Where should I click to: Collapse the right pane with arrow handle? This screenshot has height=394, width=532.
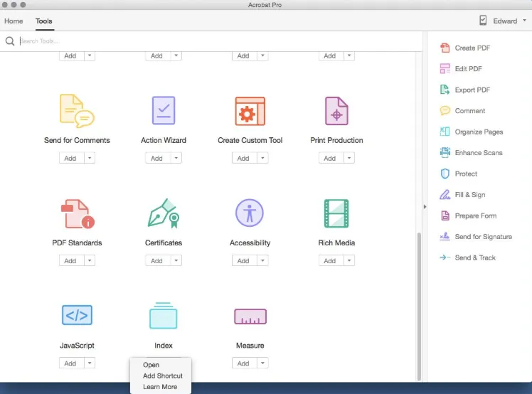425,206
